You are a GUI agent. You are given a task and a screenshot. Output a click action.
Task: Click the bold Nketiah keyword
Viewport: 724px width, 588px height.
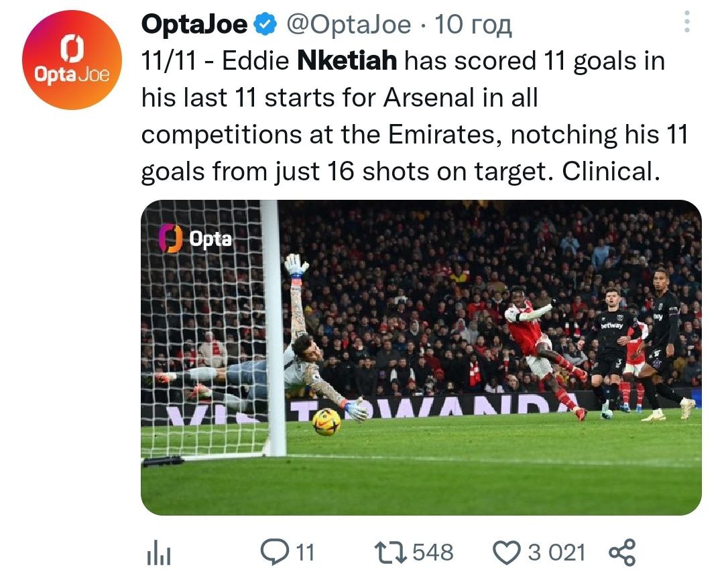(x=347, y=62)
